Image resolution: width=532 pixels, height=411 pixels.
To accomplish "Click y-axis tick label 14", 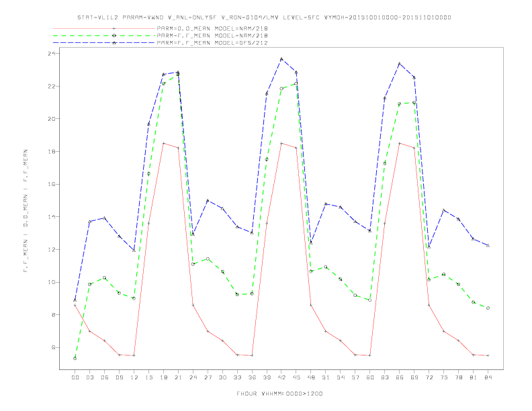I will (52, 217).
